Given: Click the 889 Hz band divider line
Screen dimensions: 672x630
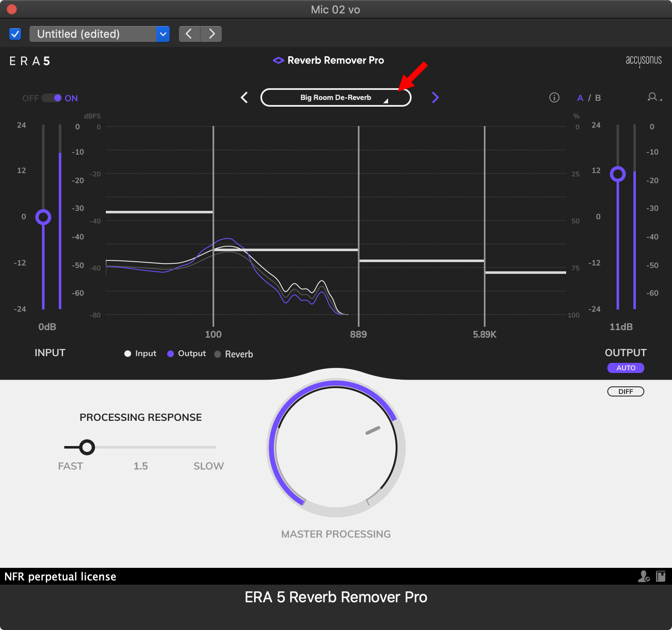Looking at the screenshot, I should (x=359, y=226).
